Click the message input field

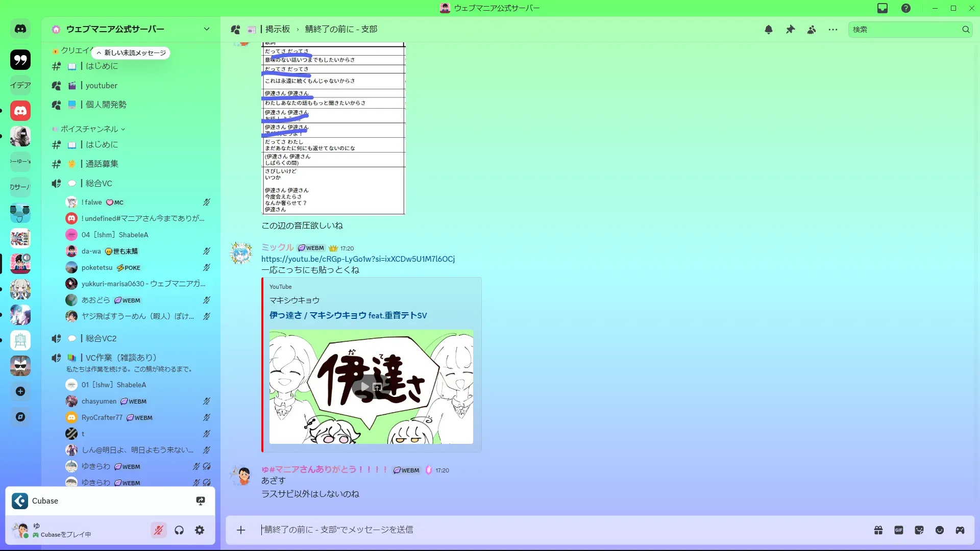pyautogui.click(x=510, y=530)
